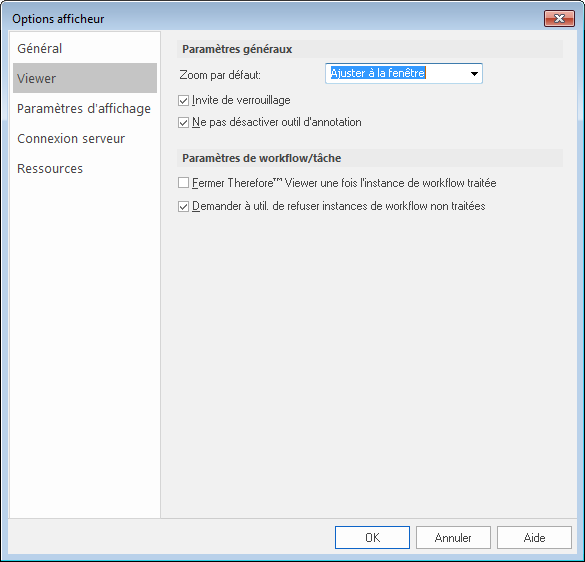Uncheck Demander à util. de refuser instances
The image size is (585, 562).
(x=183, y=206)
